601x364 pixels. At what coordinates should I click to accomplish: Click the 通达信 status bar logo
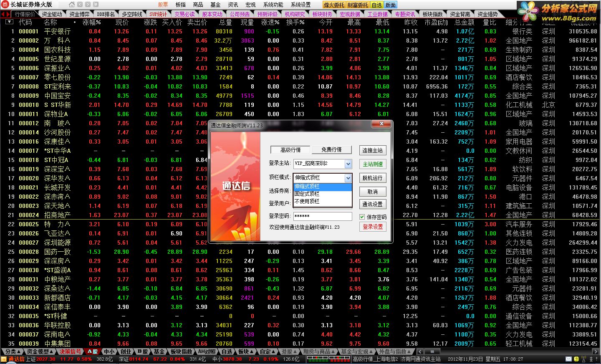[x=13, y=359]
